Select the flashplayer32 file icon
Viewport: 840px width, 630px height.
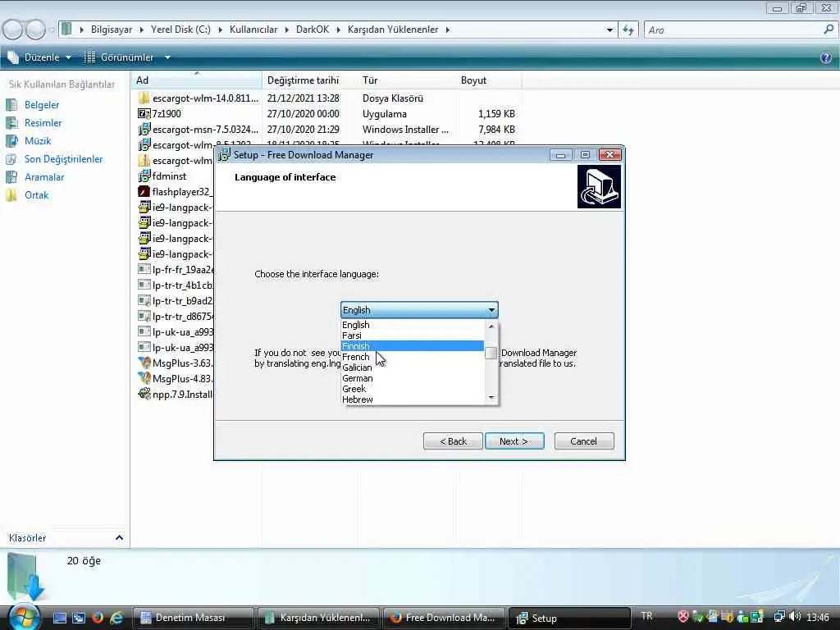point(144,191)
